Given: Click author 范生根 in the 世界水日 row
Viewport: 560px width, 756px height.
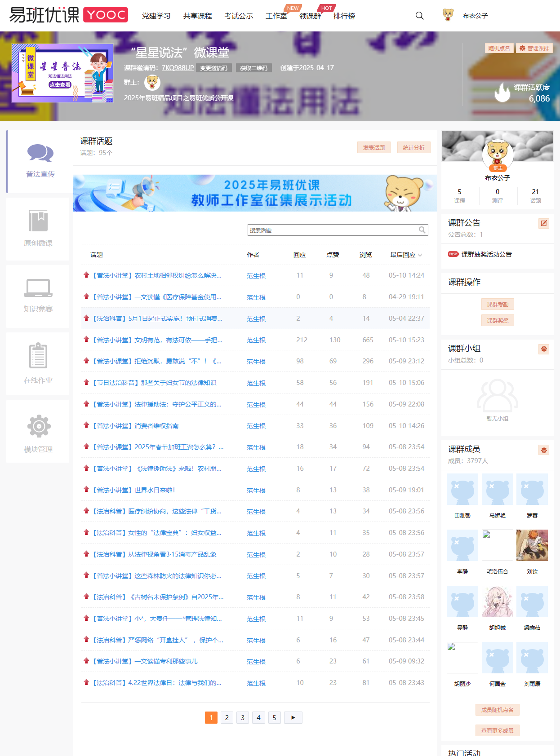Looking at the screenshot, I should tap(256, 491).
